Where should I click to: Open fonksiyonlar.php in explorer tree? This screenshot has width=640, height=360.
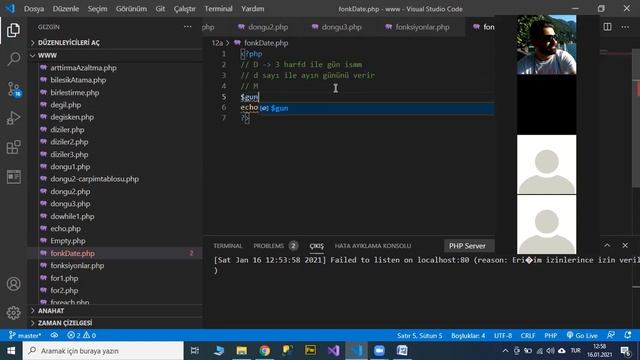pos(77,266)
